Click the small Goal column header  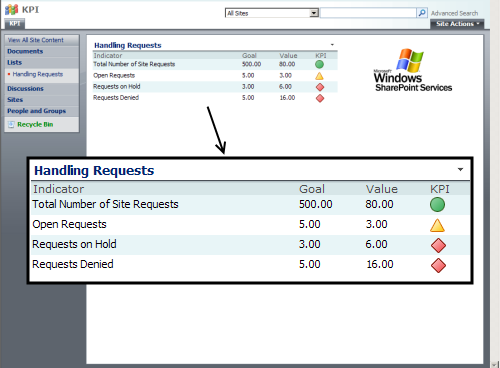tap(249, 56)
